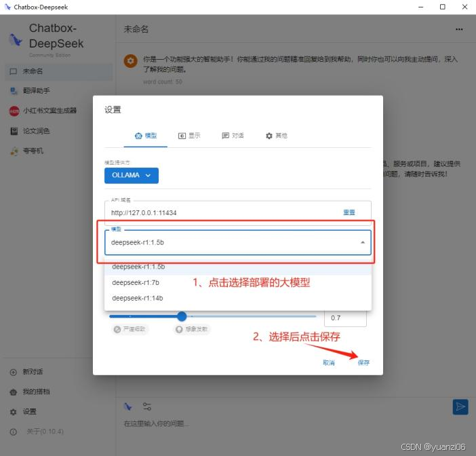This screenshot has height=456, width=476.
Task: Click the plus icon next to 新对话
Action: click(14, 372)
